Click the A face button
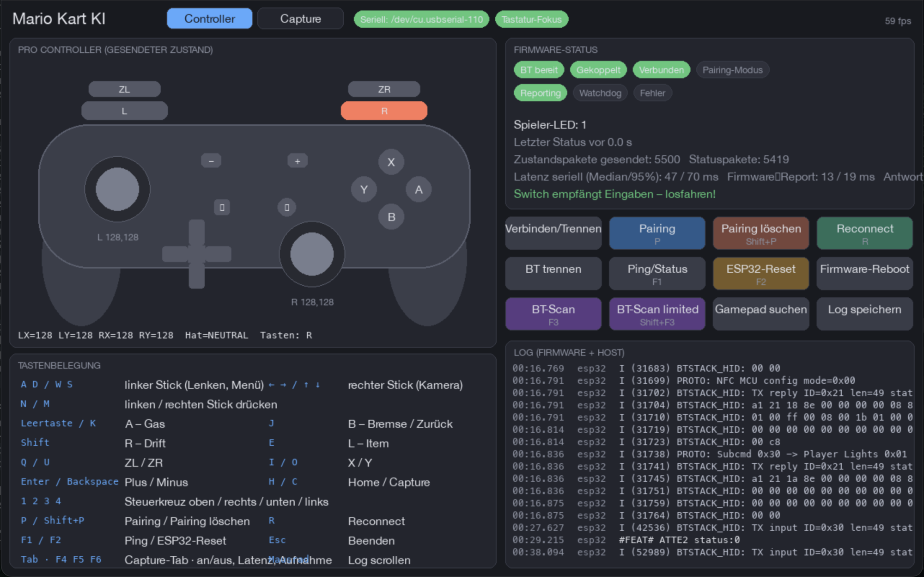 [419, 190]
